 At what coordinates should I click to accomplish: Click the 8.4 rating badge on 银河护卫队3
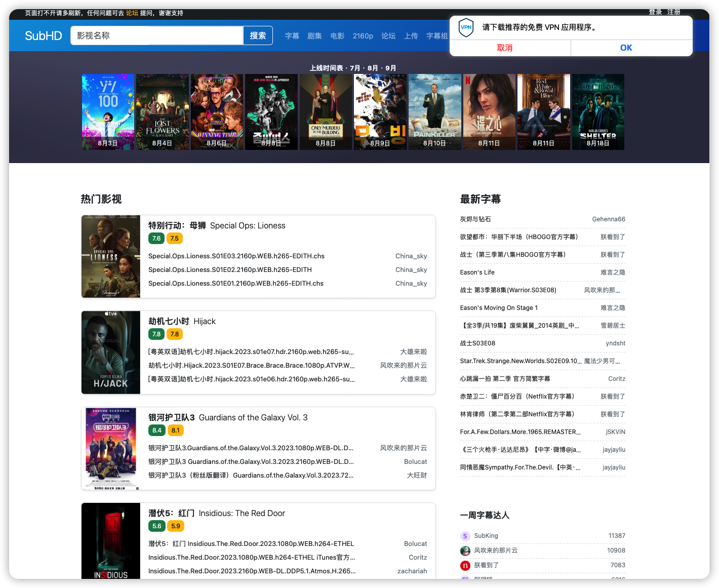pos(156,430)
